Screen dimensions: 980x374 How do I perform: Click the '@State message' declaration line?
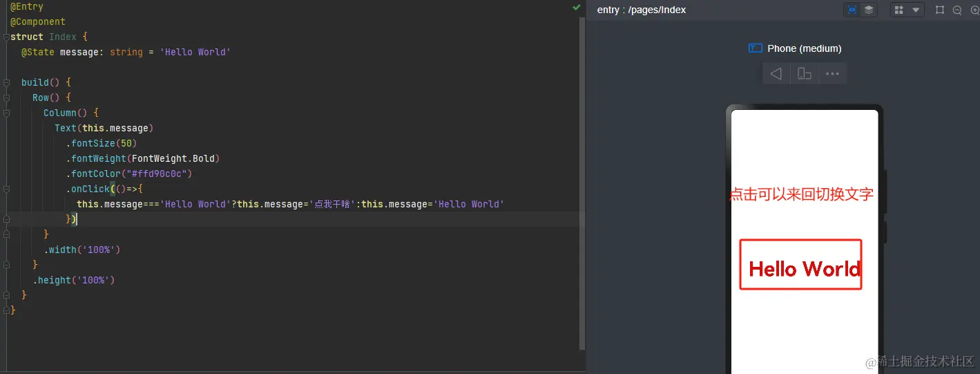[x=126, y=52]
